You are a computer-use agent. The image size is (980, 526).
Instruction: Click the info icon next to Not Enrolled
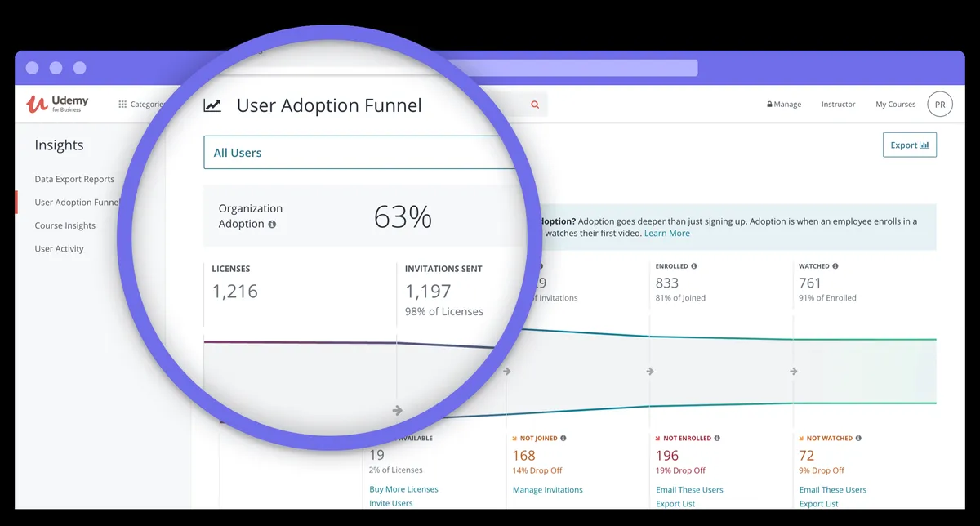(x=718, y=439)
